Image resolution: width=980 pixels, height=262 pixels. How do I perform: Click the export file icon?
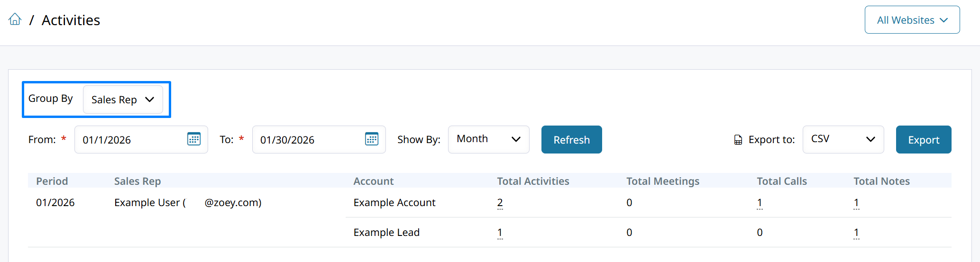(x=738, y=140)
